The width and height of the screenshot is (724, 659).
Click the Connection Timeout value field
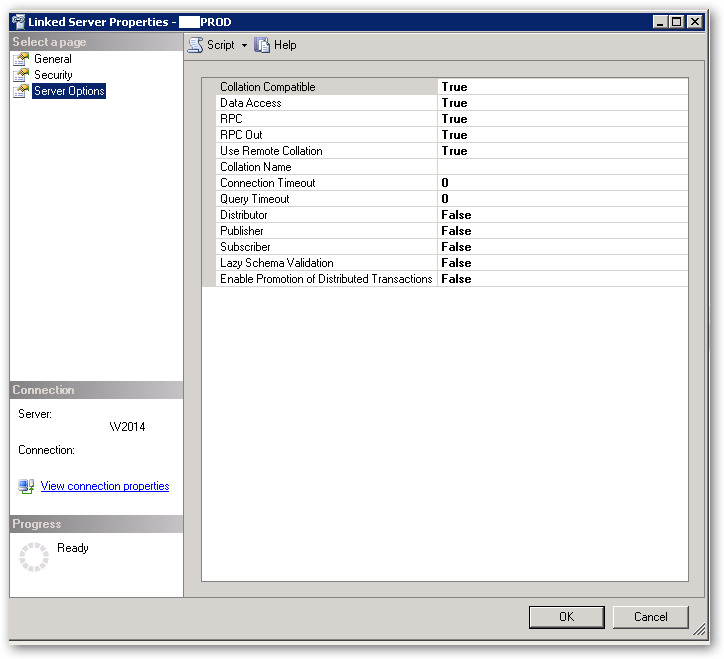(562, 183)
